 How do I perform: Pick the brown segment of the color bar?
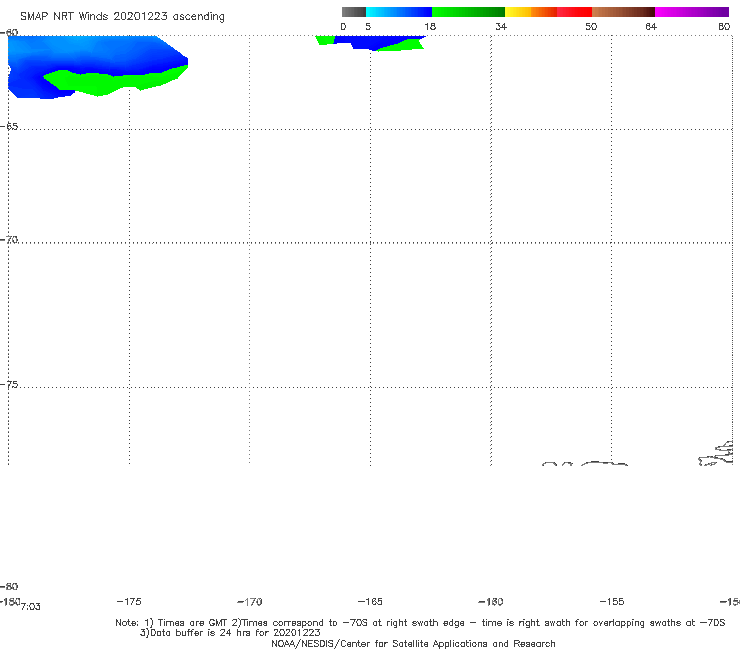623,12
